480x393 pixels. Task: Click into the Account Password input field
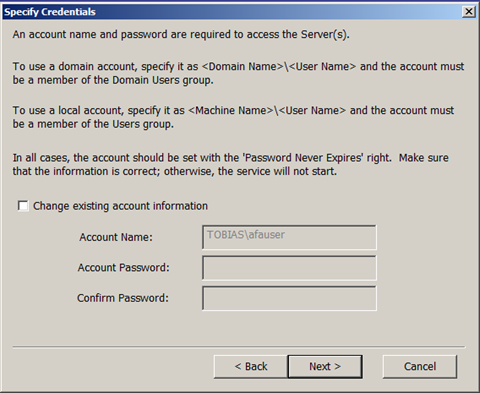click(289, 268)
